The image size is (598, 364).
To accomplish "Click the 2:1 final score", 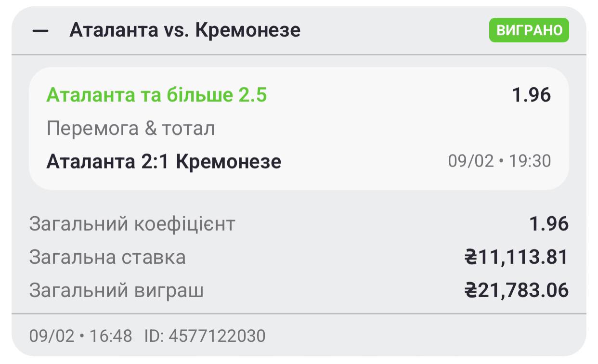I will 156,161.
